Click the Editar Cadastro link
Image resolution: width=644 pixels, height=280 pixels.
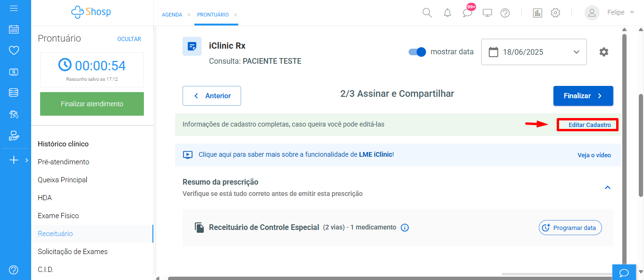[590, 125]
